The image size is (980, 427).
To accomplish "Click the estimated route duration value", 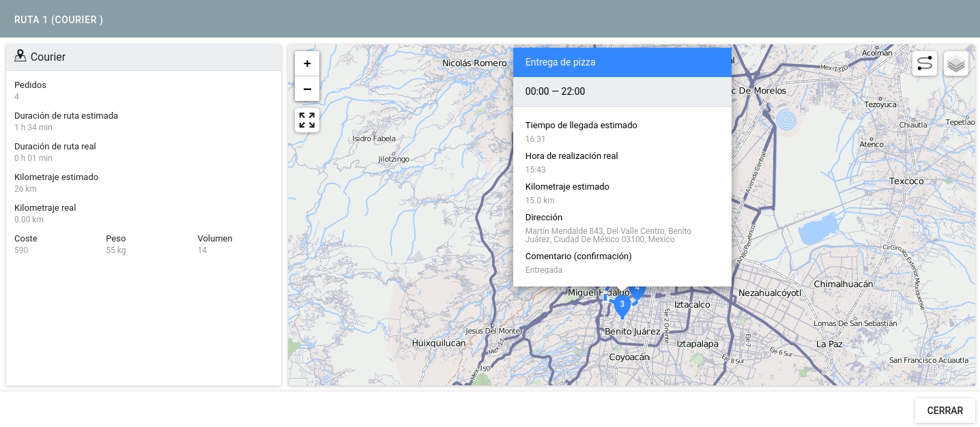I will (33, 128).
